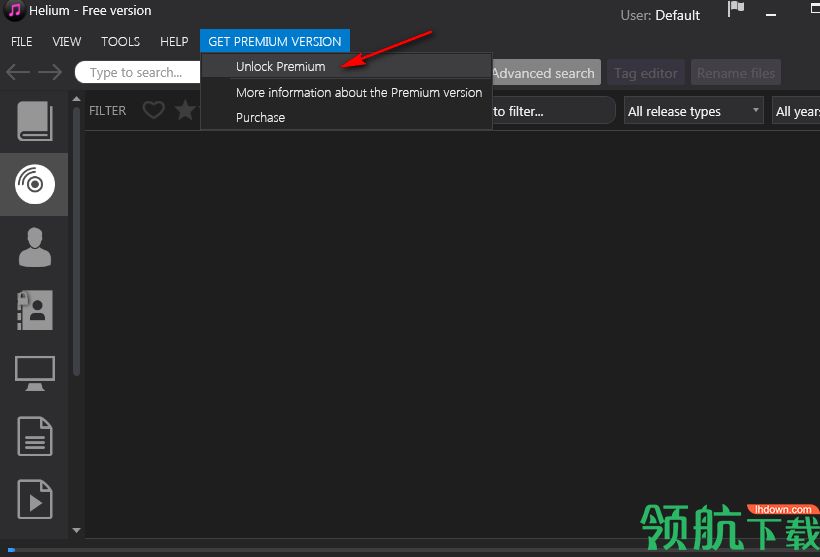Click the flag icon near User Default

point(736,9)
